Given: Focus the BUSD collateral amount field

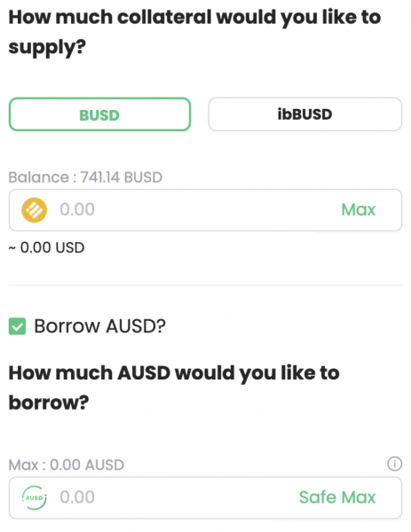Looking at the screenshot, I should click(206, 210).
